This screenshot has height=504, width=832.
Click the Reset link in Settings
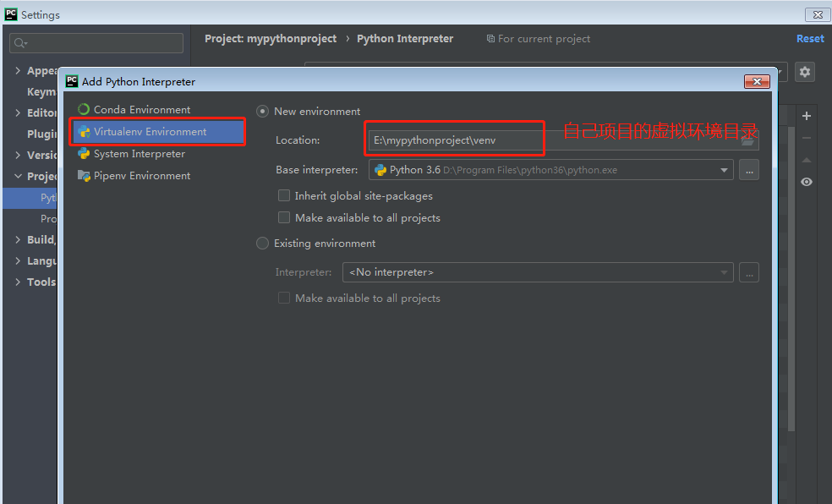pos(810,39)
